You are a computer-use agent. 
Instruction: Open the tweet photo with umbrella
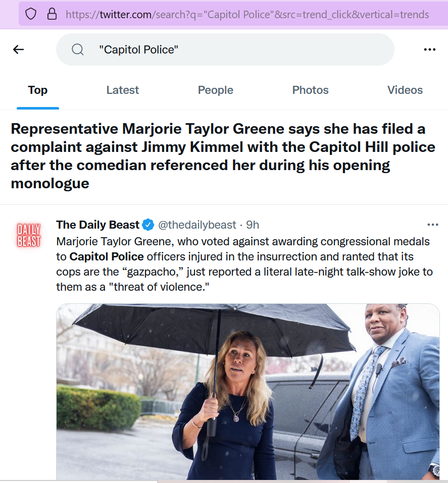click(248, 392)
